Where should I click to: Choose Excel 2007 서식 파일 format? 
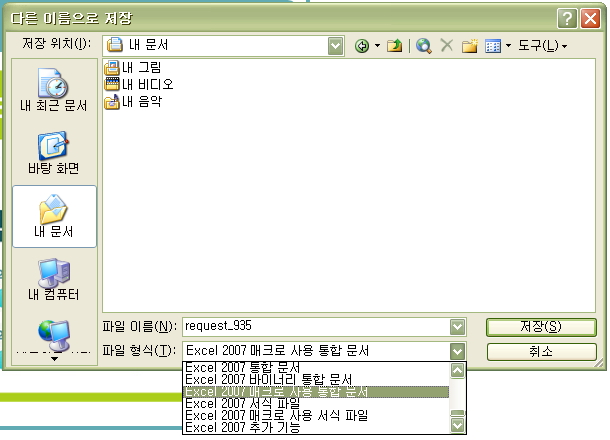pos(316,403)
